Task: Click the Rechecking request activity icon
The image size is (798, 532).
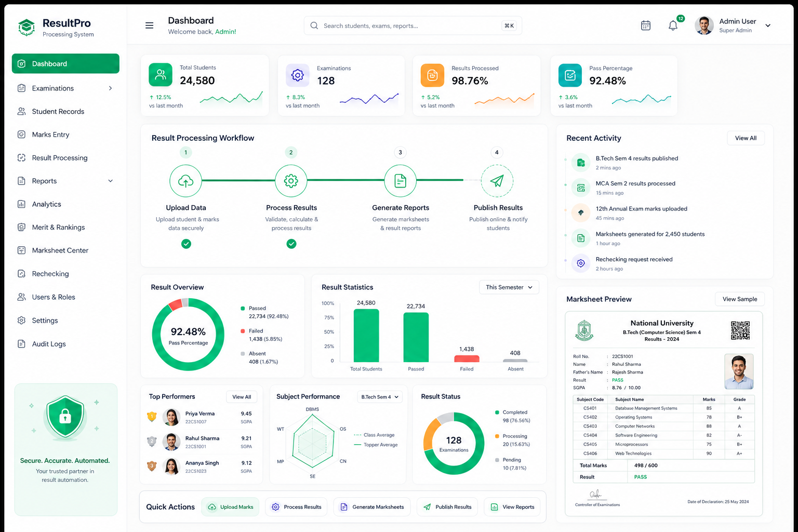Action: coord(581,263)
